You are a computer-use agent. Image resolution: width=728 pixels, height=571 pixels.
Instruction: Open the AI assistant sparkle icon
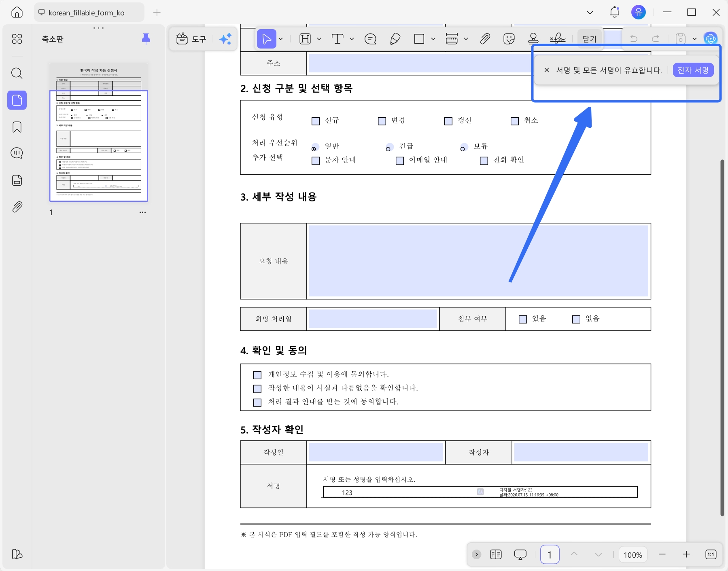pos(225,39)
